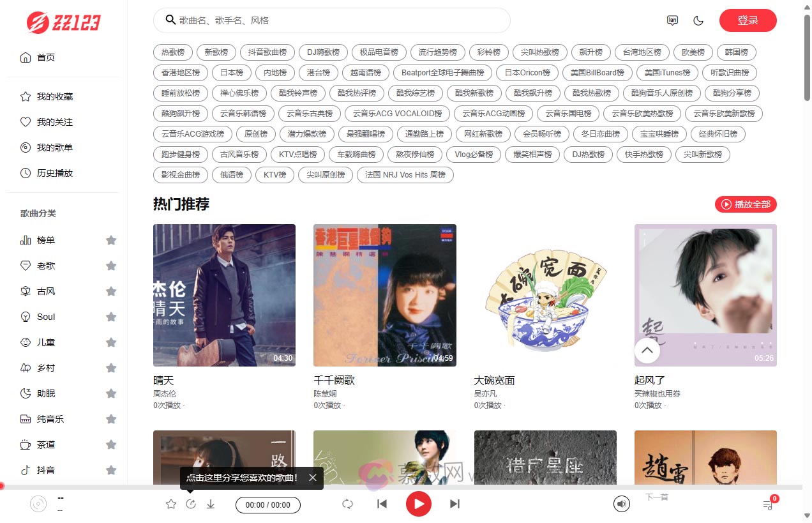Toggle the favorite star beside 古风
Viewport: 812px width, 523px height.
111,291
